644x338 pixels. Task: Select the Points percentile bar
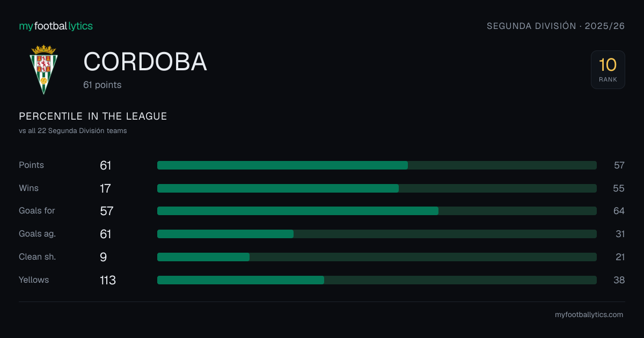(377, 165)
